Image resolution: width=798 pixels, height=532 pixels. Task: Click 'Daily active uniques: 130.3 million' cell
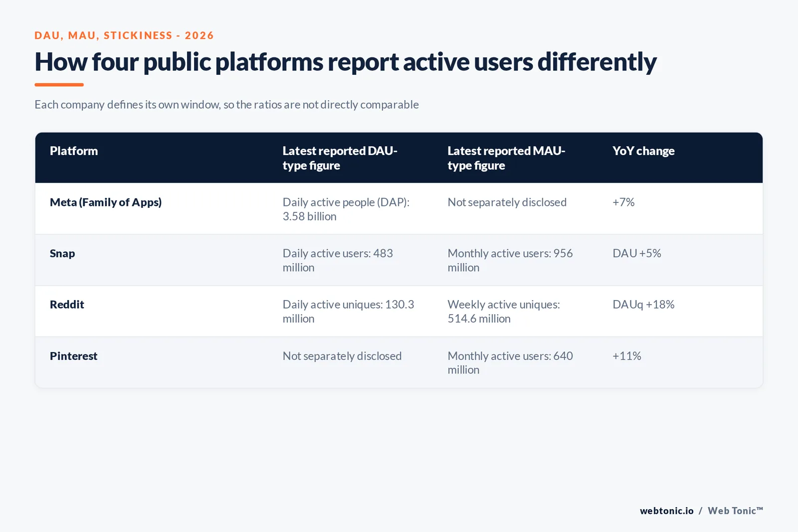click(348, 312)
